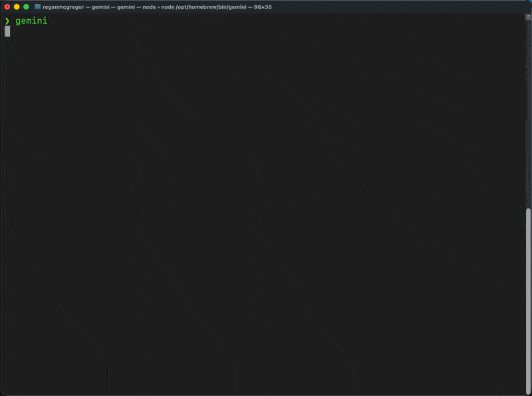Click the terminal block cursor
Viewport: 532px width, 396px height.
(x=7, y=31)
